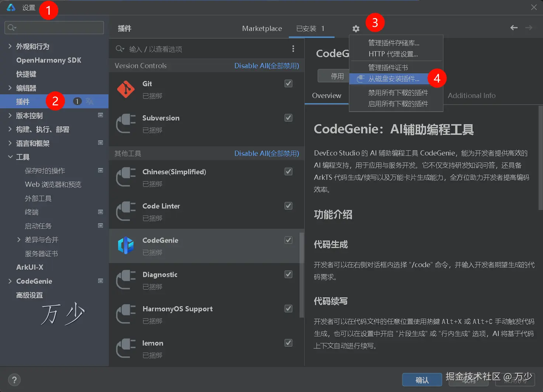The width and height of the screenshot is (543, 392).
Task: Toggle the Diagnostic plugin checkbox
Action: (x=288, y=274)
